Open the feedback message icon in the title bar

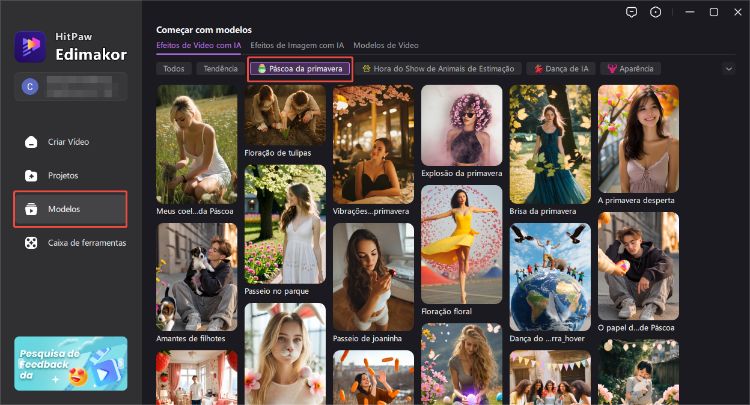coord(631,12)
